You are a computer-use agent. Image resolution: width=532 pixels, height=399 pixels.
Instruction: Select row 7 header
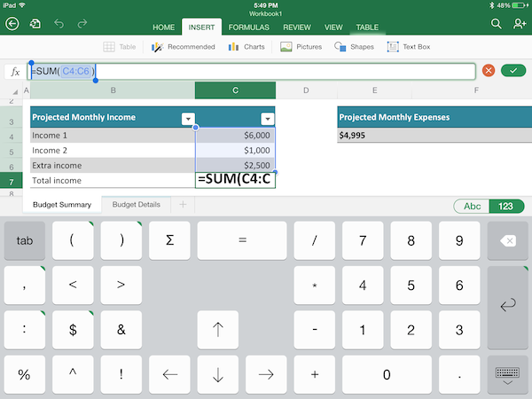(12, 181)
